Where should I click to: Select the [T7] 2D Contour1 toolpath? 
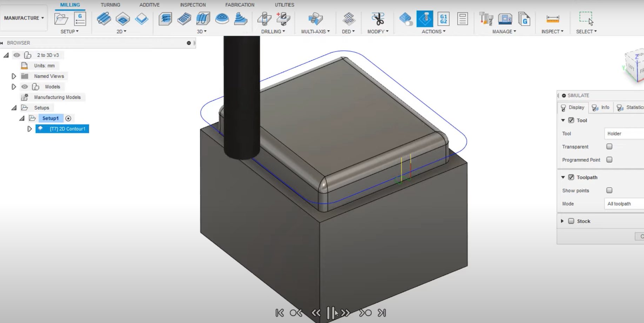(x=62, y=129)
